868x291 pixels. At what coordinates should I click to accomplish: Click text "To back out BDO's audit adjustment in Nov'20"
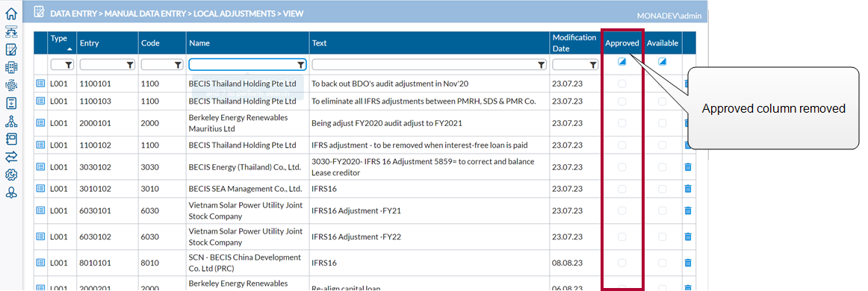(391, 84)
